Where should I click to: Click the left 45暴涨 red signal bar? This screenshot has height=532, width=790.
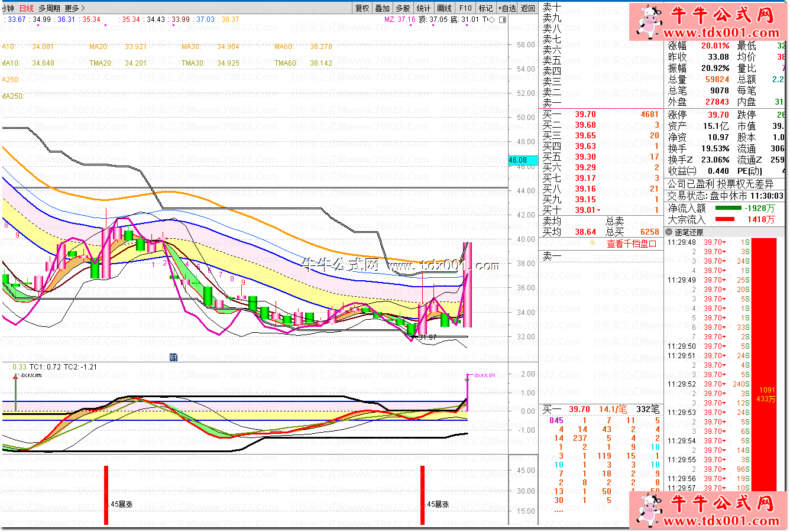(x=106, y=495)
